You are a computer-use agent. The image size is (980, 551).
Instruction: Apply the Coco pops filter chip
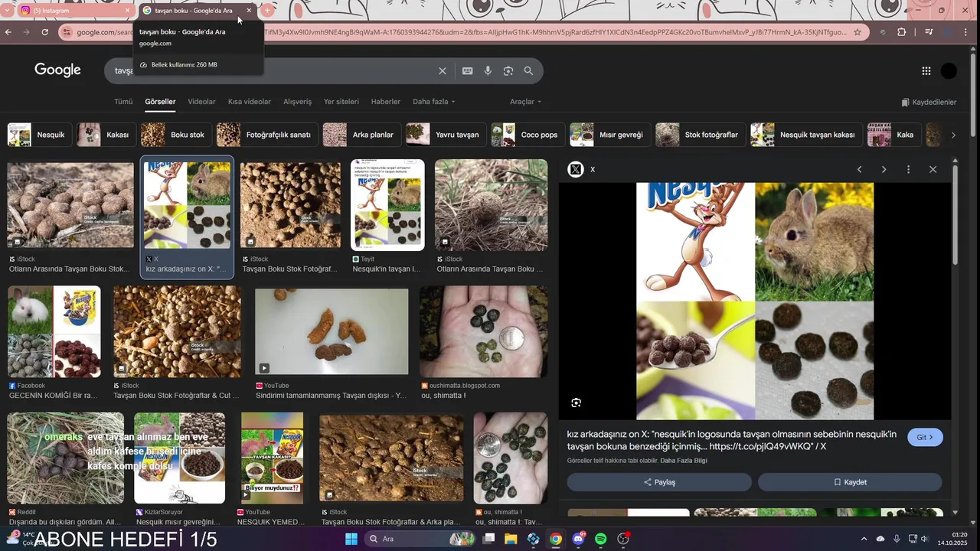click(x=528, y=135)
